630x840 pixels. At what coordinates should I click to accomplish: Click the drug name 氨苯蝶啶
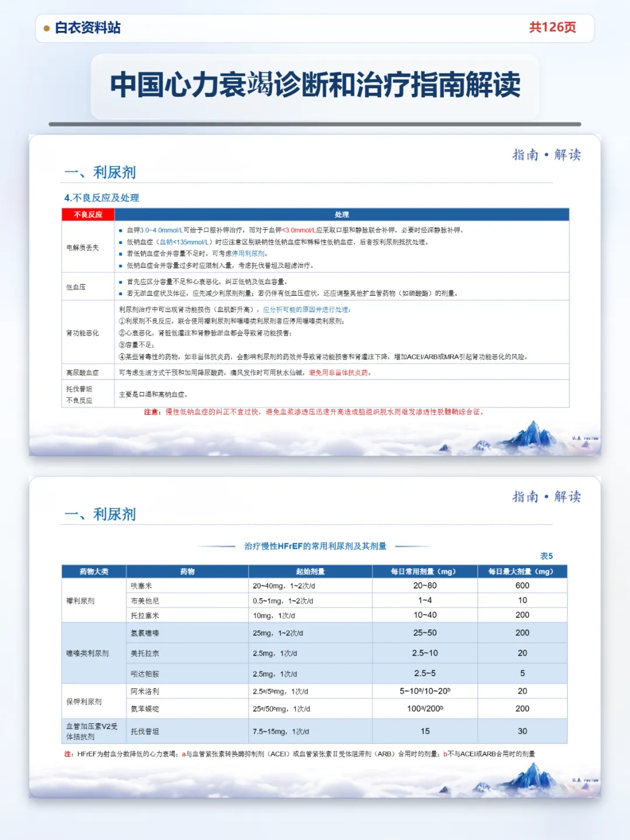pos(145,709)
